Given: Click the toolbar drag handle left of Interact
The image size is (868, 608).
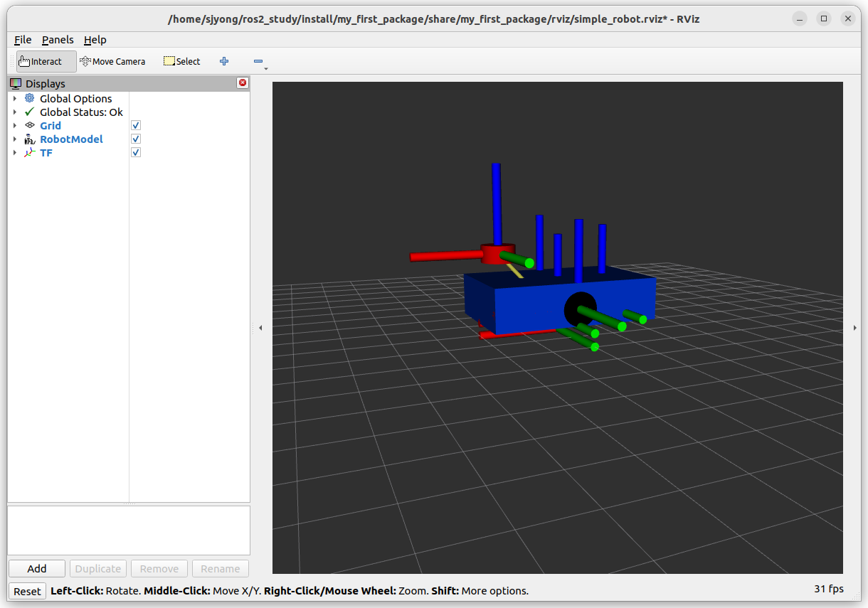Looking at the screenshot, I should point(12,61).
